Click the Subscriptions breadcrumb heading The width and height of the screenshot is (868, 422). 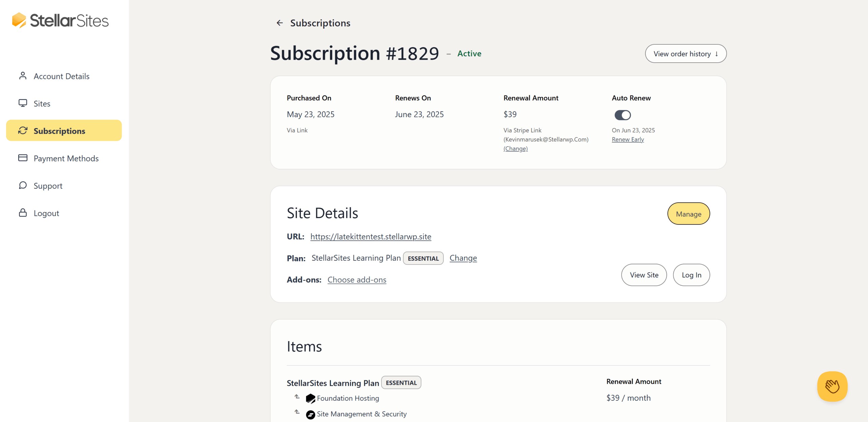tap(320, 23)
